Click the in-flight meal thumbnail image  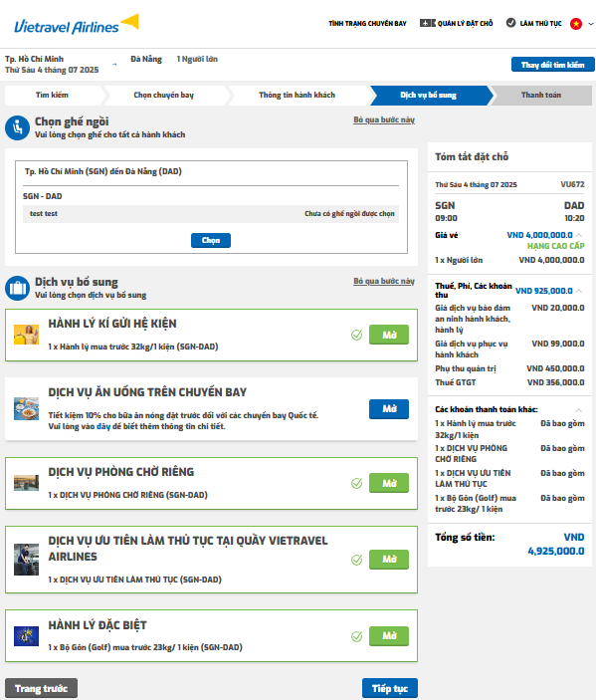pos(26,408)
